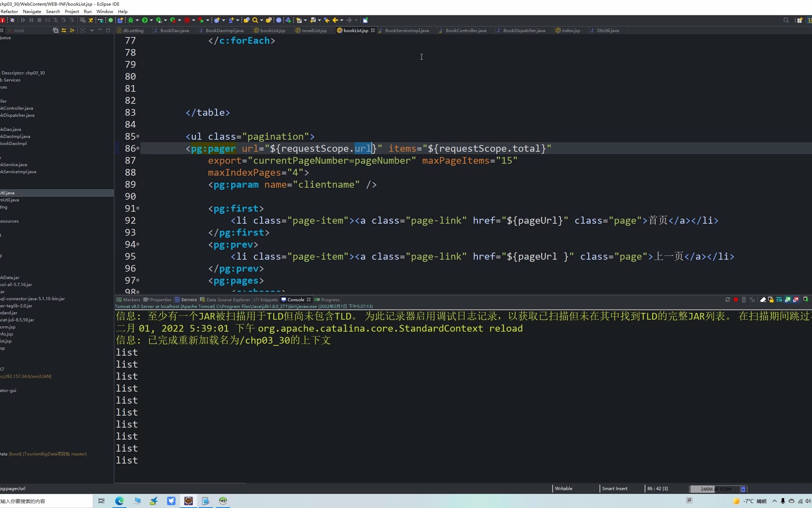
Task: Click the Garbage Collector trash icon
Action: point(743,489)
